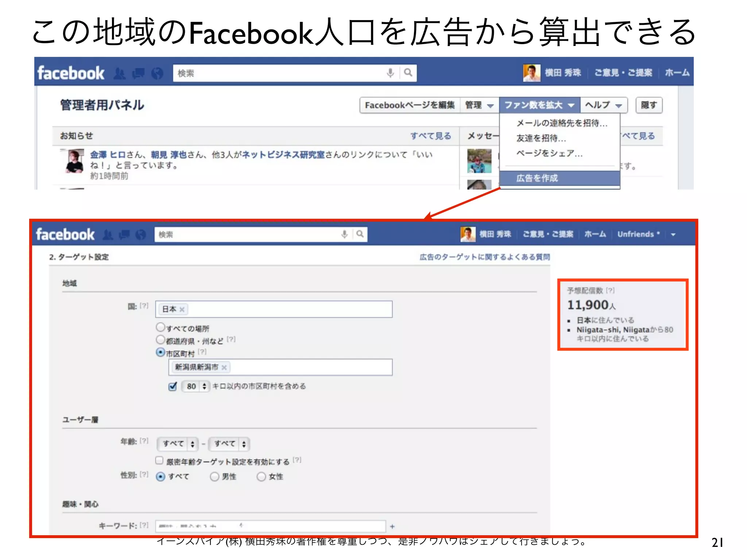This screenshot has width=747, height=560.
Task: Select the すべての場所 radio button
Action: click(160, 327)
